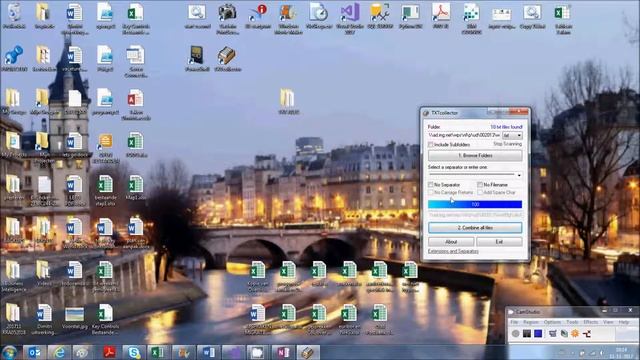
Task: Open the CamStudio File menu
Action: pos(515,322)
